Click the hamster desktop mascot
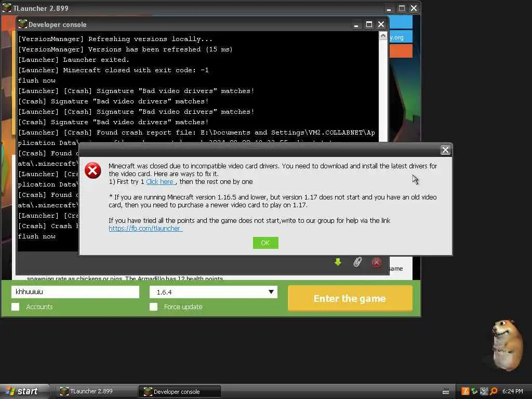This screenshot has height=399, width=532. click(x=507, y=345)
